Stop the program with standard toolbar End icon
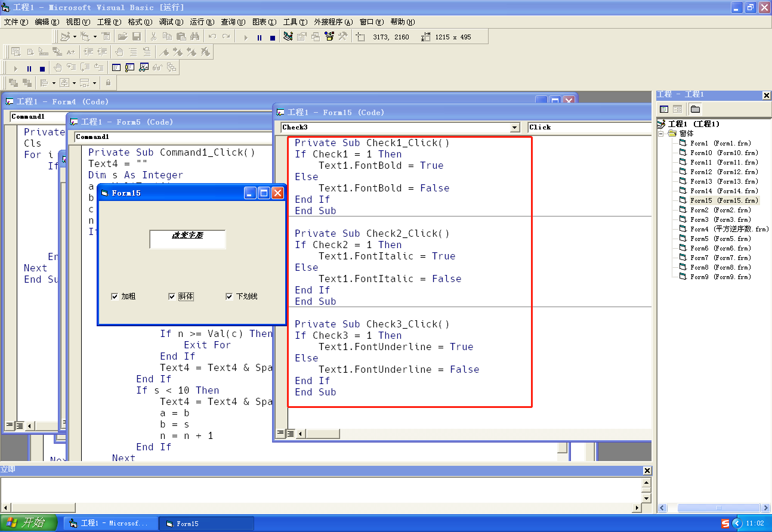The height and width of the screenshot is (532, 772). (273, 37)
